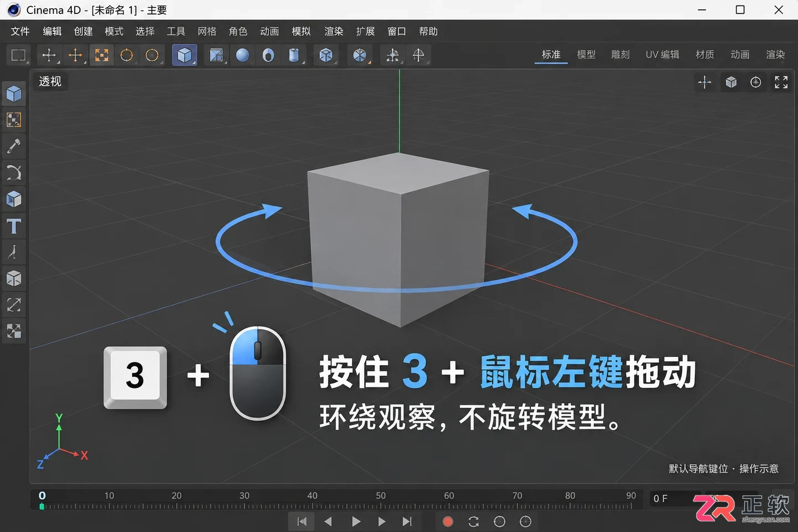
Task: Click the 透视 viewport label
Action: click(50, 81)
